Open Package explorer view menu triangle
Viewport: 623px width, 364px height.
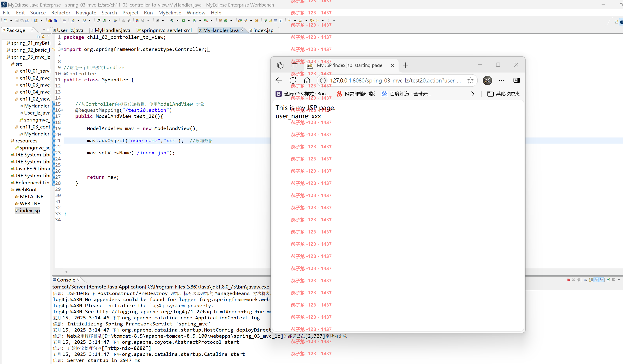48,36
